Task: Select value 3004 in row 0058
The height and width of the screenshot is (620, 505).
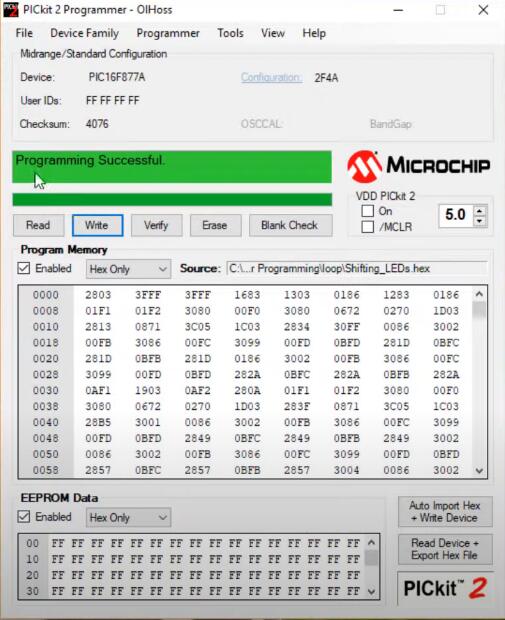Action: 346,470
